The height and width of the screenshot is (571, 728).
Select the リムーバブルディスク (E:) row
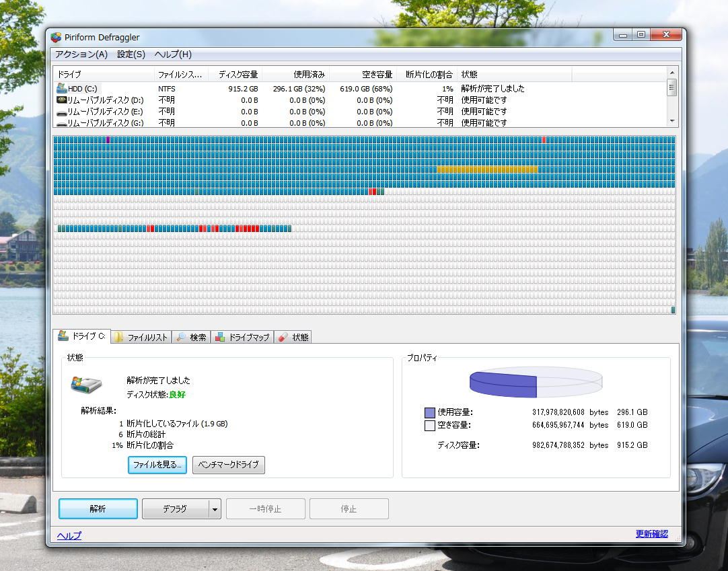pyautogui.click(x=360, y=112)
